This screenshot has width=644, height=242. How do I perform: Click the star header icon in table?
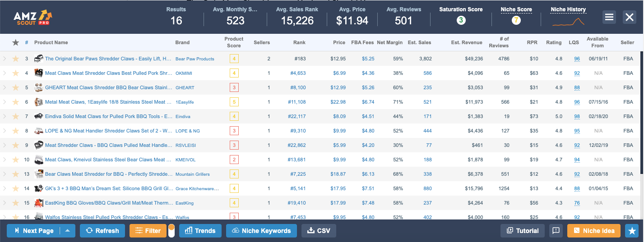coord(15,42)
